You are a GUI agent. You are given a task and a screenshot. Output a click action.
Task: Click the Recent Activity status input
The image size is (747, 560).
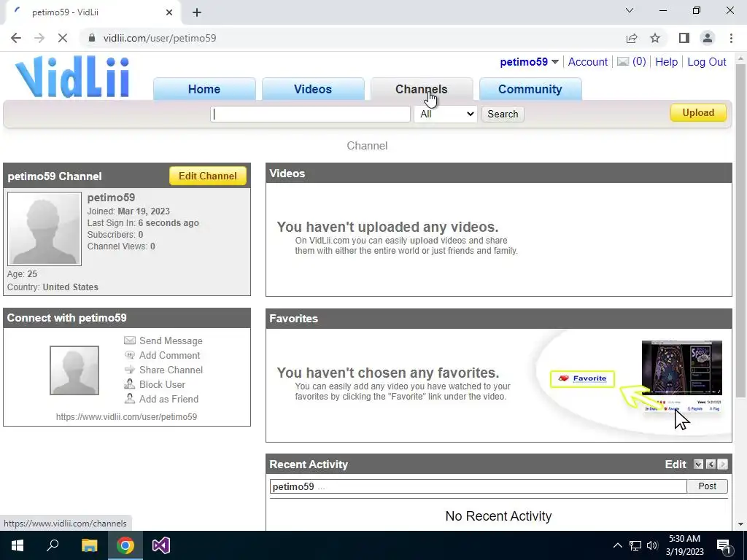pyautogui.click(x=479, y=486)
